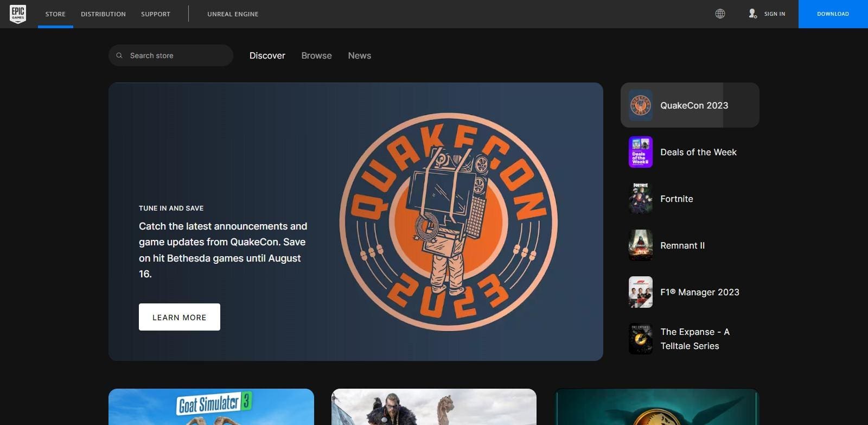Screen dimensions: 868x425
Task: Open the viking warrior game card
Action: tap(434, 407)
